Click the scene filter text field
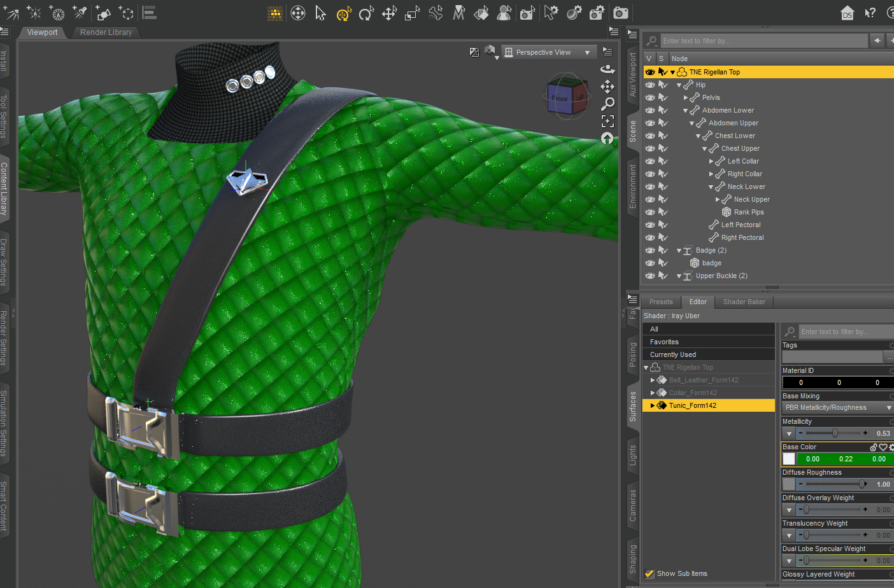894x588 pixels. (x=764, y=41)
